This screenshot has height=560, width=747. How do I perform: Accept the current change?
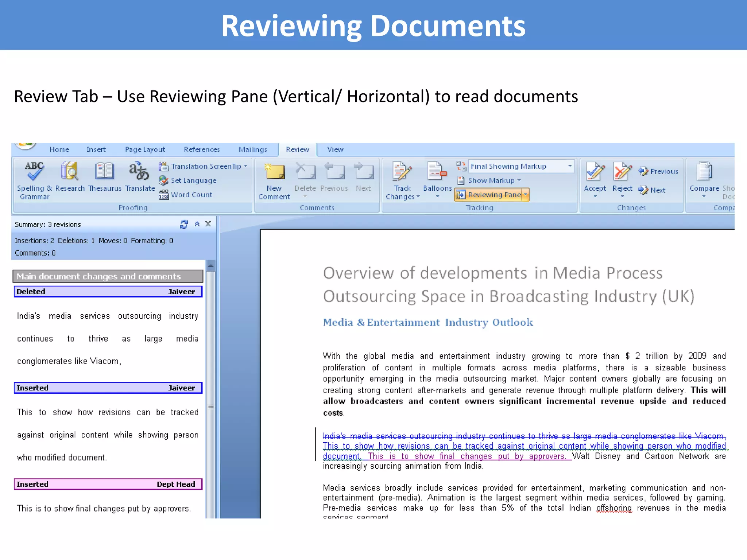[x=595, y=177]
